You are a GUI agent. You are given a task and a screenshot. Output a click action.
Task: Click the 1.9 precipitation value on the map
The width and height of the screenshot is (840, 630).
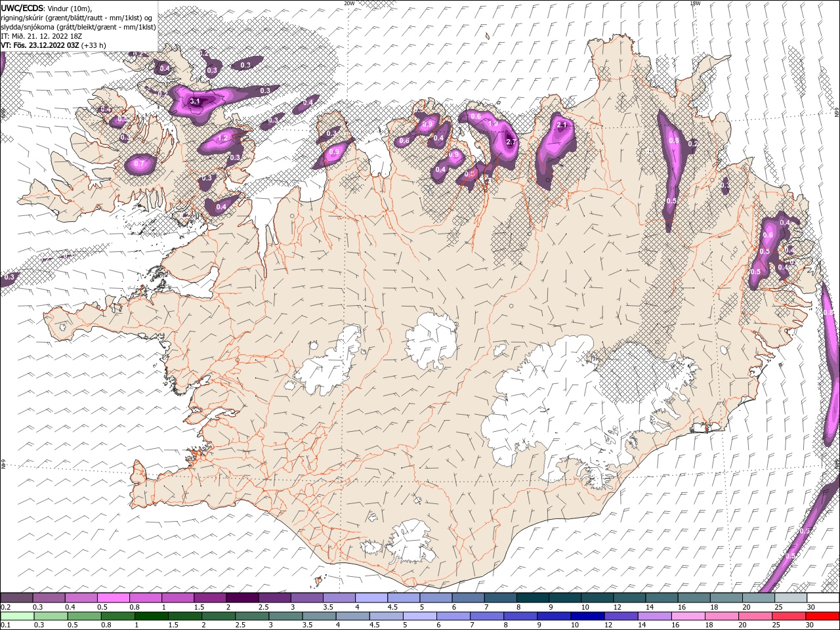pos(494,123)
